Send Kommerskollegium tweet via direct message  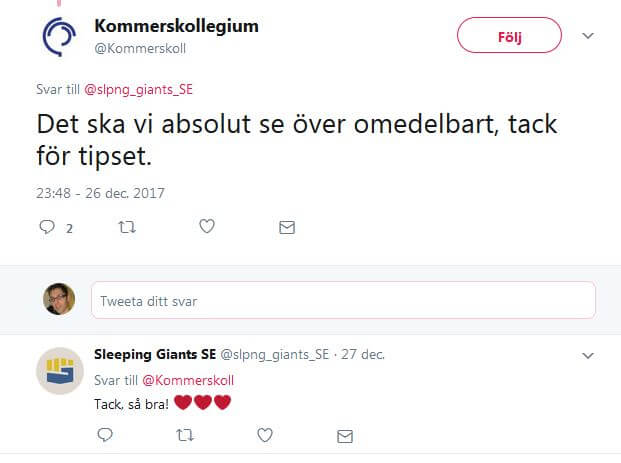tap(287, 227)
